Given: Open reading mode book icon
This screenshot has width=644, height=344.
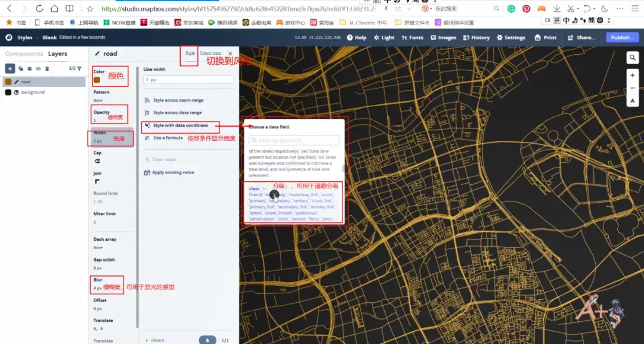Looking at the screenshot, I should coord(70,8).
